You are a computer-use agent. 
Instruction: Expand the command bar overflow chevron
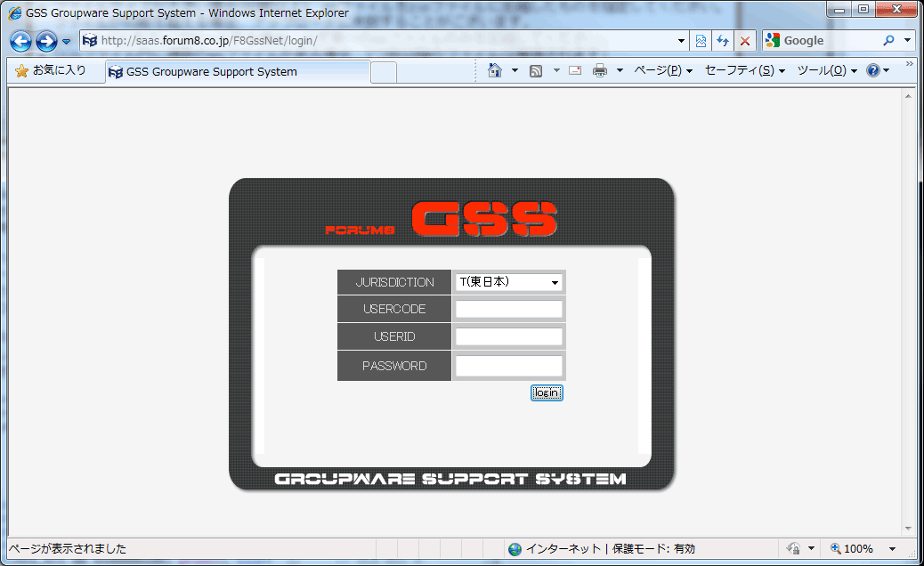[x=909, y=63]
